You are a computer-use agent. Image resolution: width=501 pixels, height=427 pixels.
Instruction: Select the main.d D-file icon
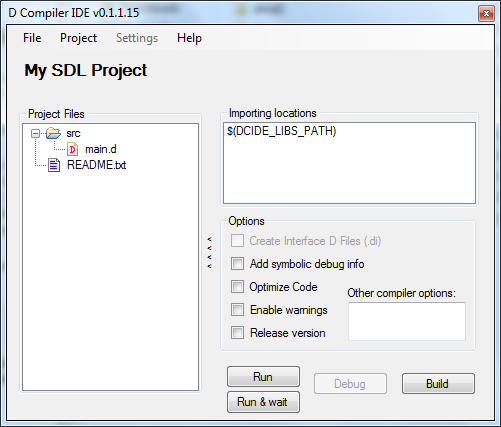[72, 149]
